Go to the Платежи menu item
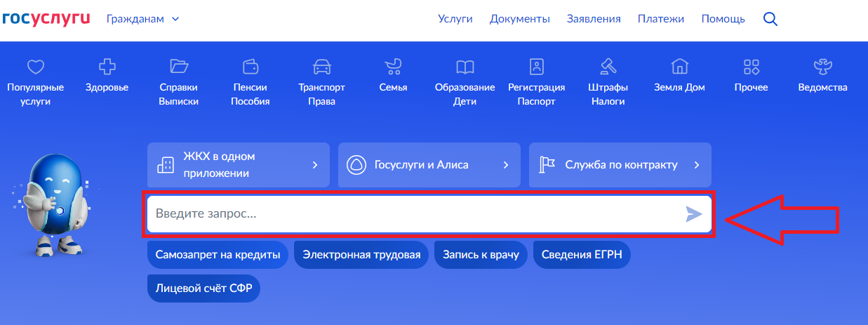The height and width of the screenshot is (325, 868). pos(660,19)
